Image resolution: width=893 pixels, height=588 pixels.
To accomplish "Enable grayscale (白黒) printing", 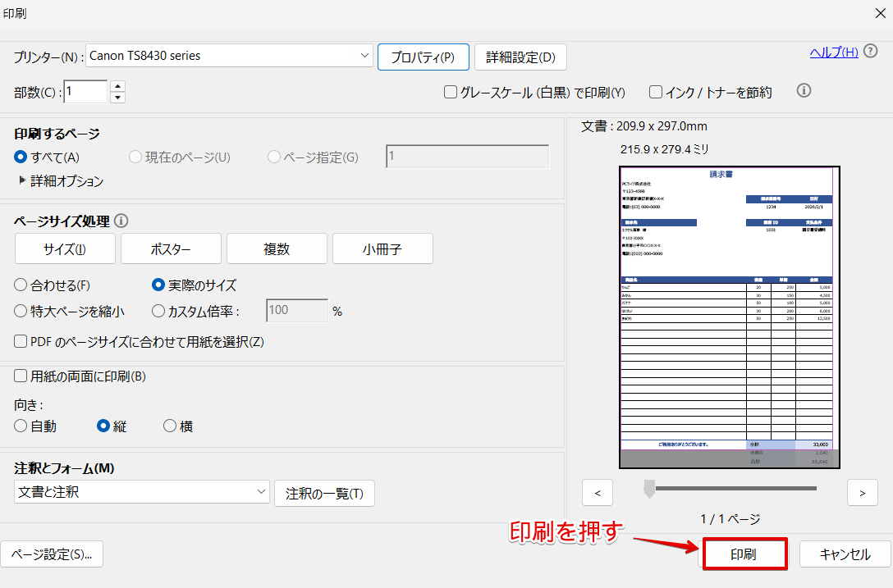I will [450, 92].
